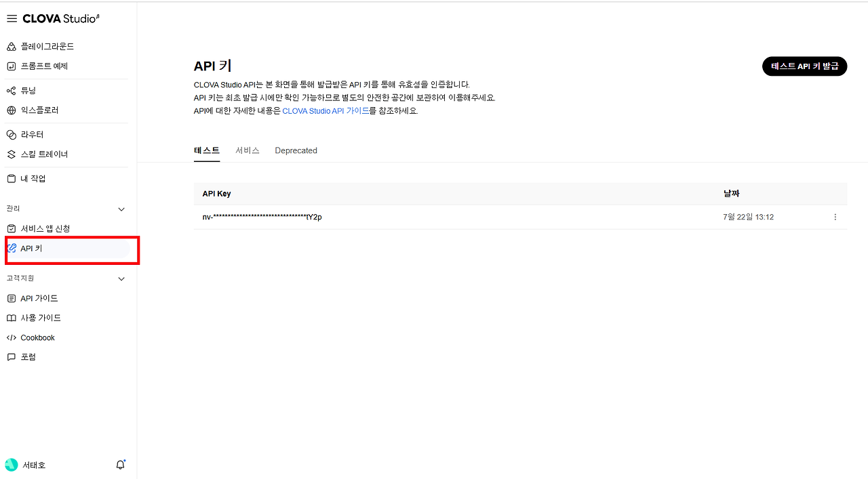Go to 익스플로러 menu item
The image size is (868, 479).
click(39, 110)
